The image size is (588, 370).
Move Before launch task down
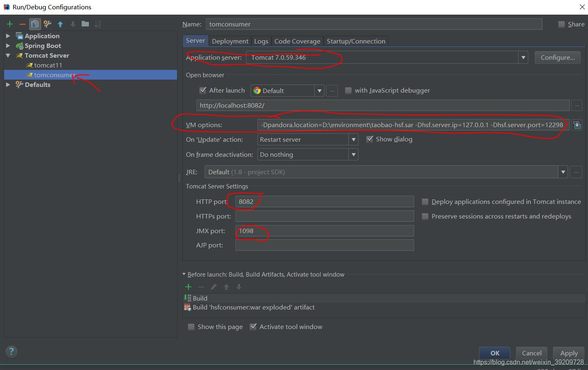tap(239, 287)
